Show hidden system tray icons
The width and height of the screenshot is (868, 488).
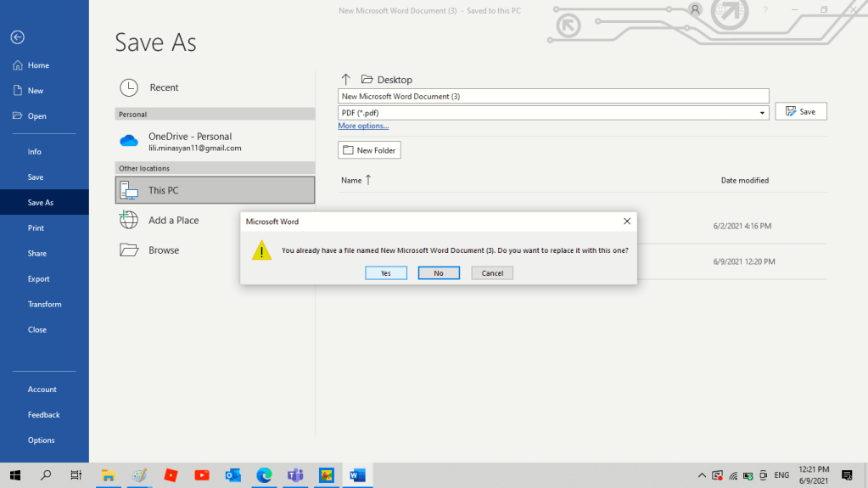coord(702,475)
